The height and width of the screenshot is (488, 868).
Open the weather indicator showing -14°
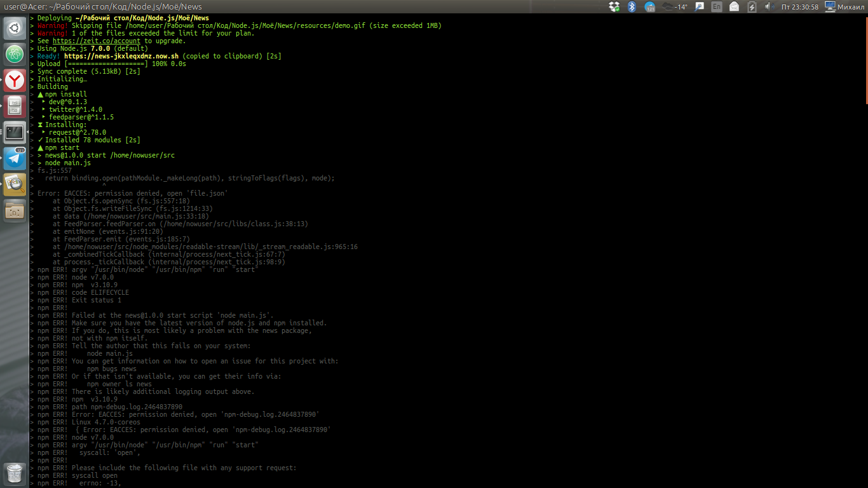click(675, 6)
